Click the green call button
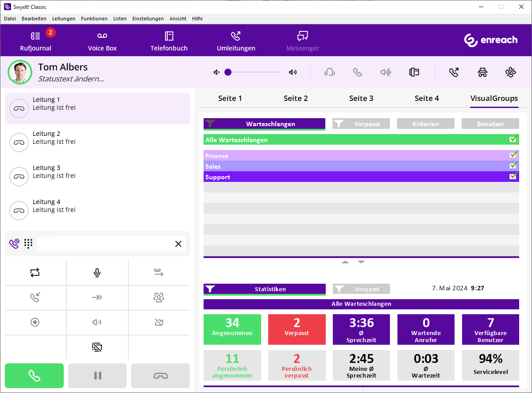The width and height of the screenshot is (532, 393). click(x=35, y=376)
